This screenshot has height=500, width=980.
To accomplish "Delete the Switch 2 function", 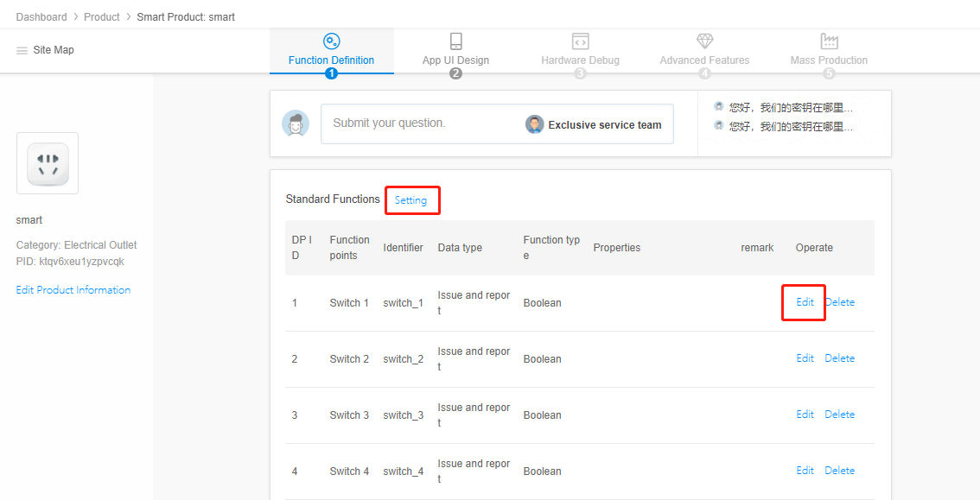I will [x=839, y=358].
